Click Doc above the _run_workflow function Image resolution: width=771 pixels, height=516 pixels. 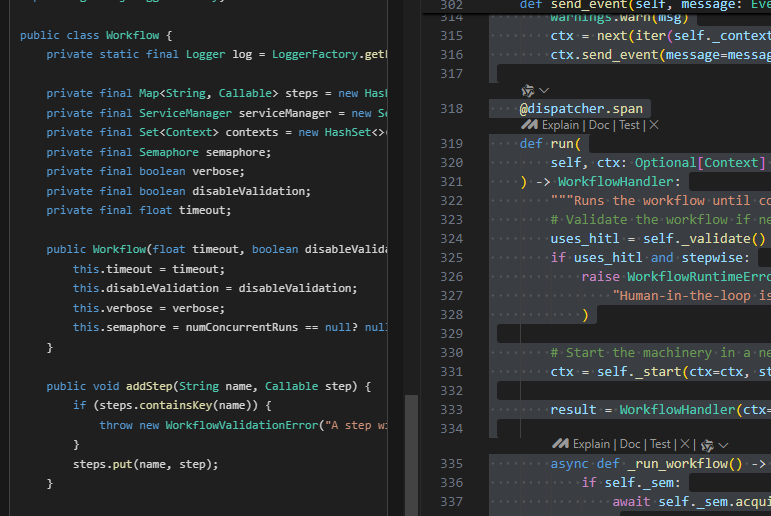(630, 444)
